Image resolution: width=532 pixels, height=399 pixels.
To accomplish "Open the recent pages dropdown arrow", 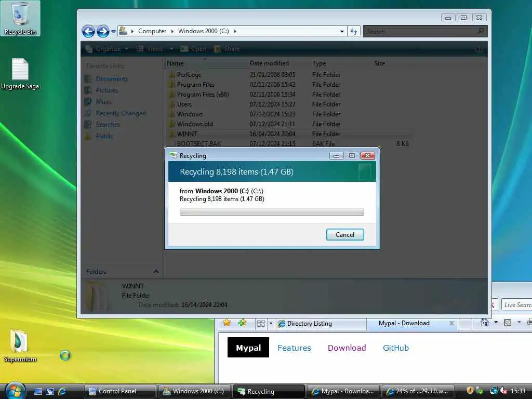I will click(x=113, y=32).
